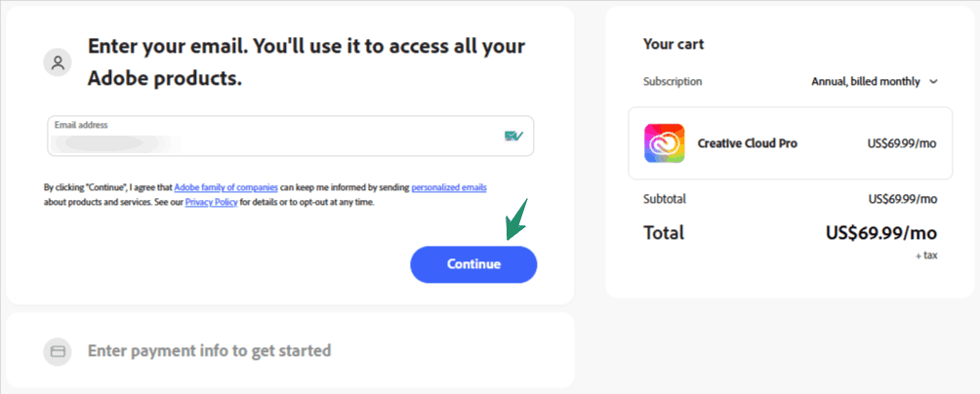The image size is (980, 394).
Task: Click the Subtotal label in cart
Action: click(665, 199)
